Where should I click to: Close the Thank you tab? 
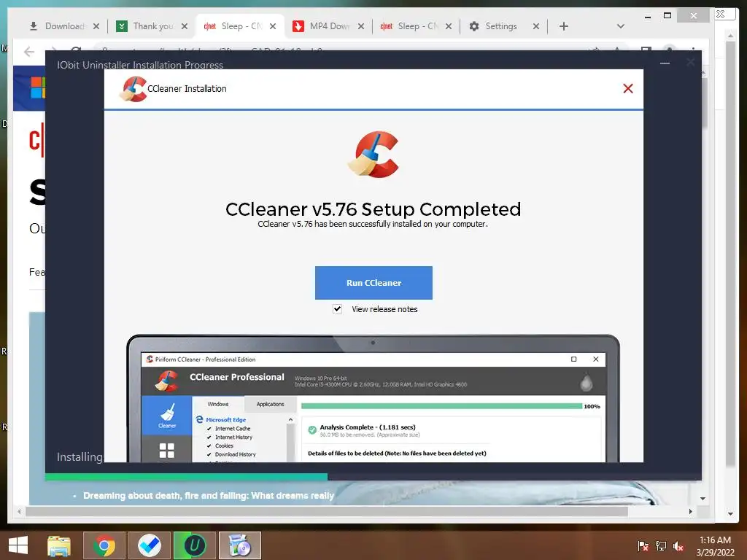(185, 26)
